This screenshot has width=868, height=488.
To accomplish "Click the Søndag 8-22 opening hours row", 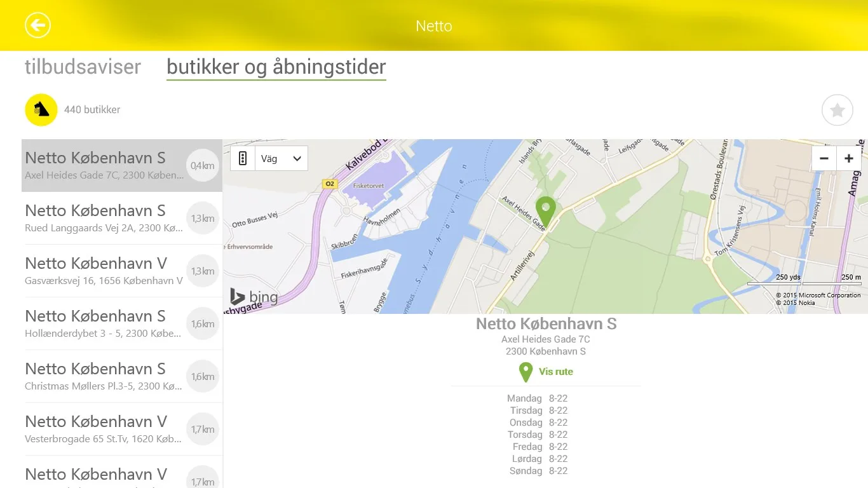I will 538,471.
